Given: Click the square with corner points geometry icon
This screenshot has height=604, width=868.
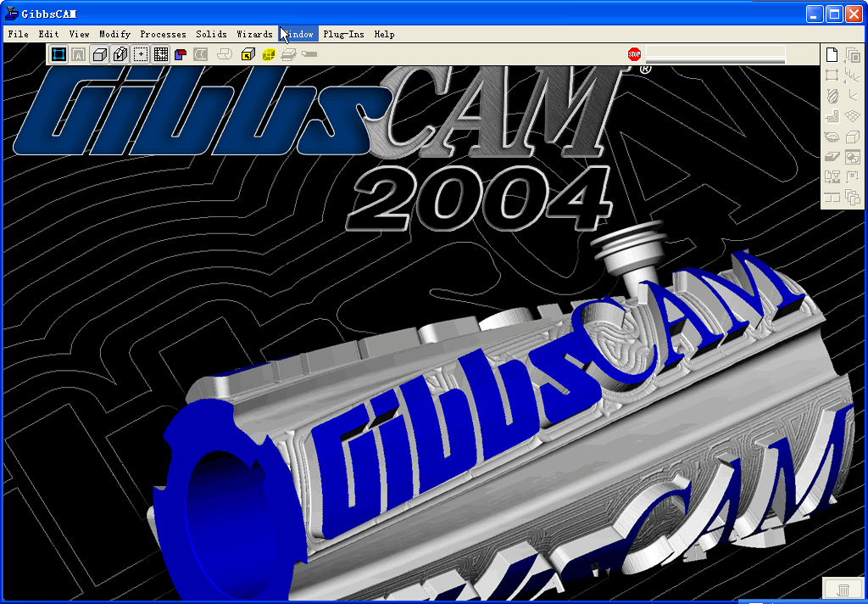Looking at the screenshot, I should (832, 75).
